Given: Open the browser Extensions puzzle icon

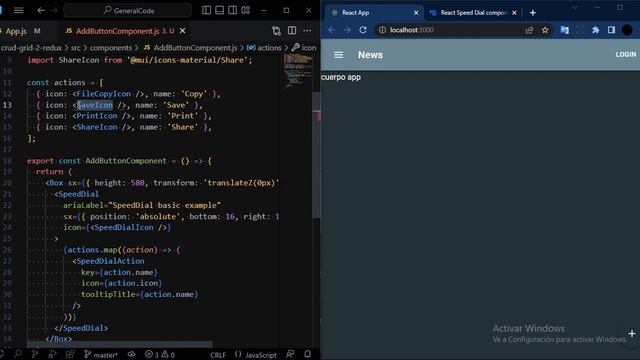Looking at the screenshot, I should [x=596, y=30].
